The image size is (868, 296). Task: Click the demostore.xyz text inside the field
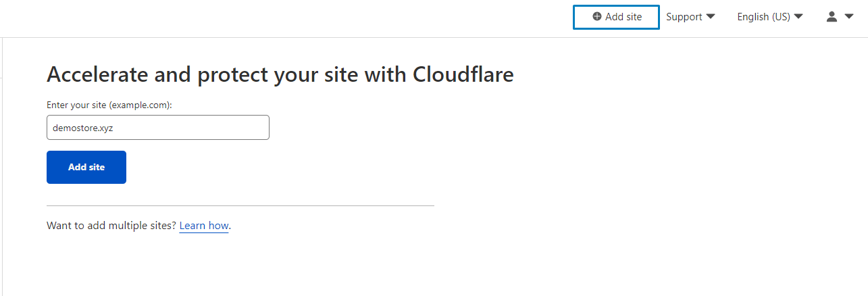coord(83,127)
